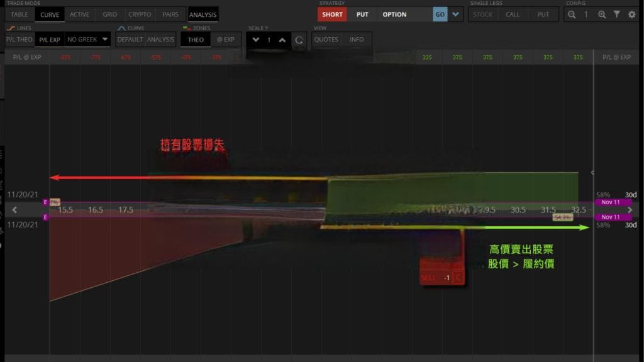Image resolution: width=644 pixels, height=362 pixels.
Task: Open the NO GREEK dropdown
Action: point(87,40)
